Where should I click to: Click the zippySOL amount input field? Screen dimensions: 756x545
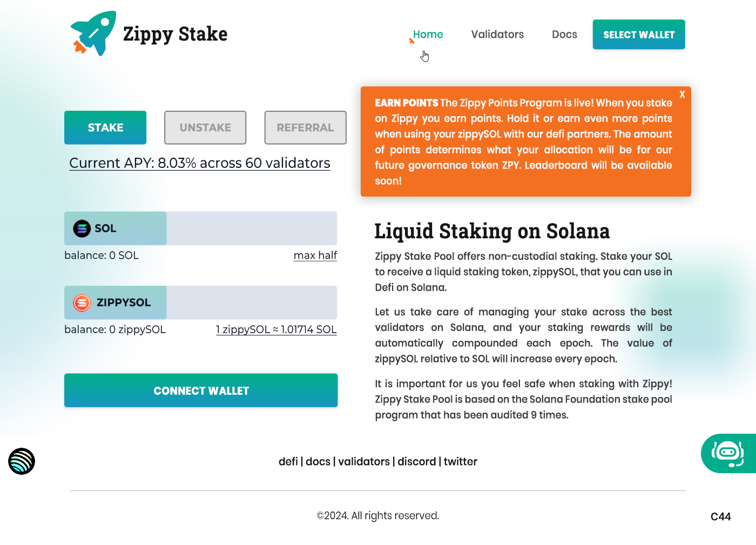252,302
